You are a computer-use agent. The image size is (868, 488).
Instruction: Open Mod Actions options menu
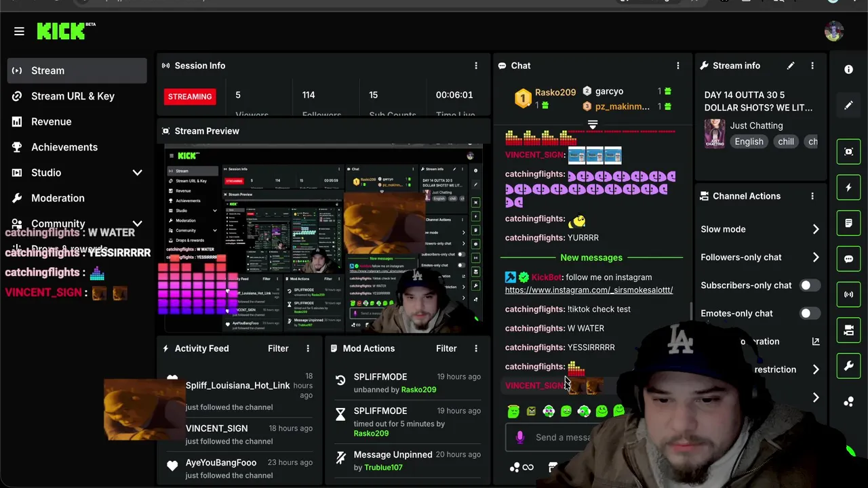[476, 348]
